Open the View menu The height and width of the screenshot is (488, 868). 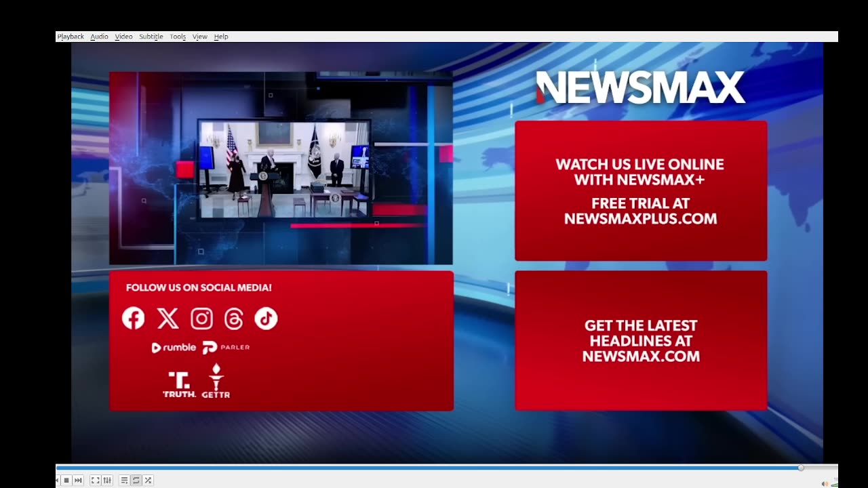point(199,37)
